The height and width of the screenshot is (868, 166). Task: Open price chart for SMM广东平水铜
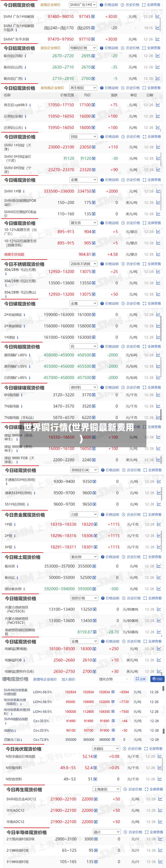tap(158, 39)
